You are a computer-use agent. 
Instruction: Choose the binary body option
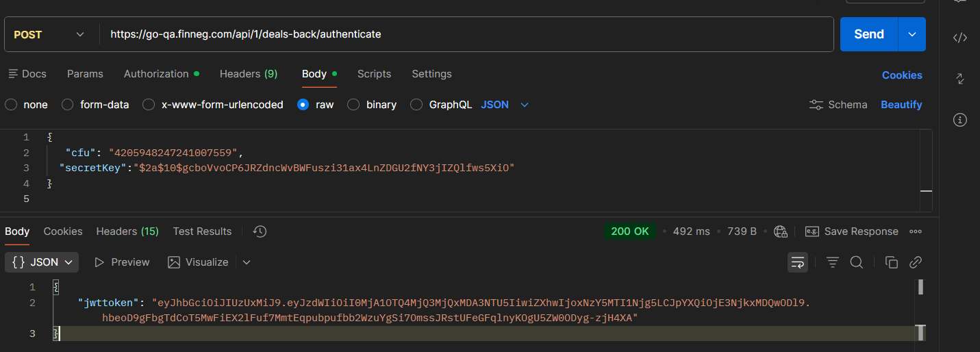[353, 105]
